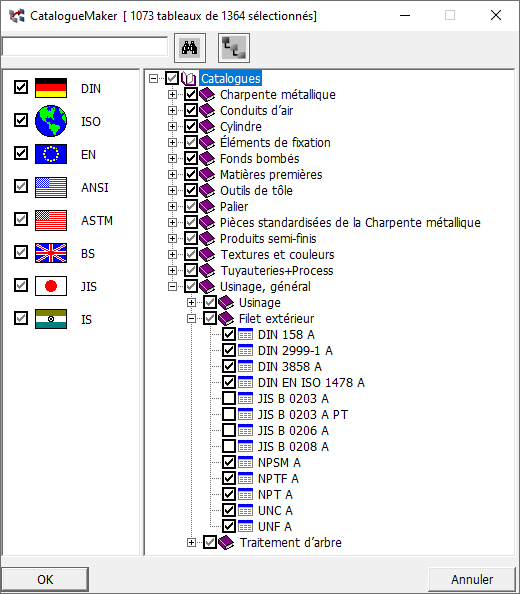
Task: Enable the JIS B 0203 A checkbox
Action: point(229,399)
